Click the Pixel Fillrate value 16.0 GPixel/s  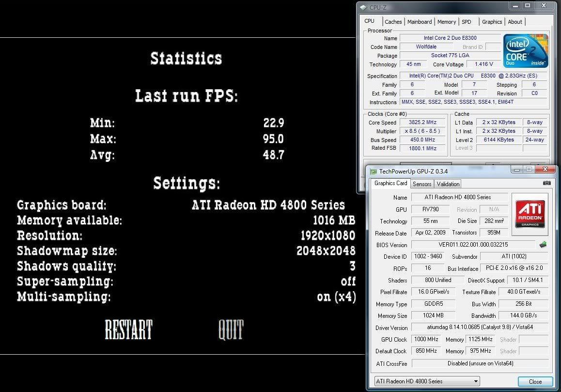(x=434, y=292)
